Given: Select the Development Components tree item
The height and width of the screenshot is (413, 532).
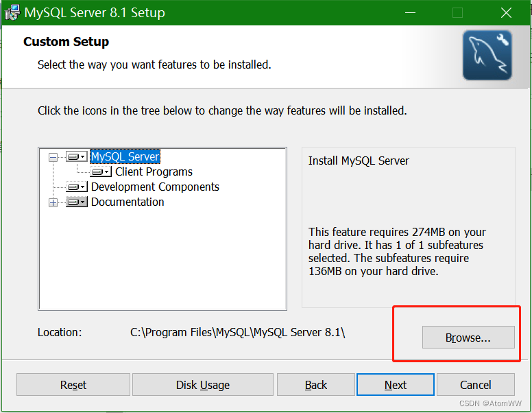Looking at the screenshot, I should [x=155, y=187].
